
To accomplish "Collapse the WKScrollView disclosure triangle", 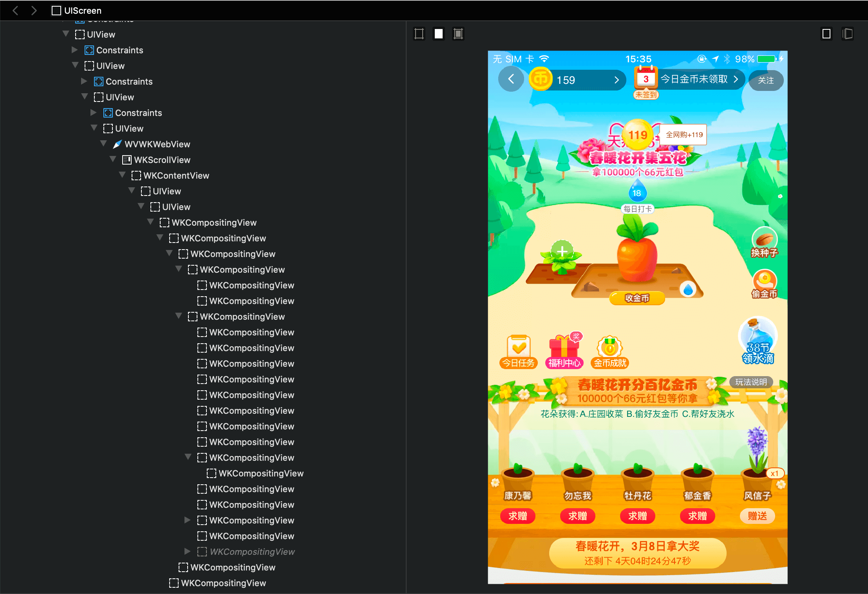I will 113,159.
